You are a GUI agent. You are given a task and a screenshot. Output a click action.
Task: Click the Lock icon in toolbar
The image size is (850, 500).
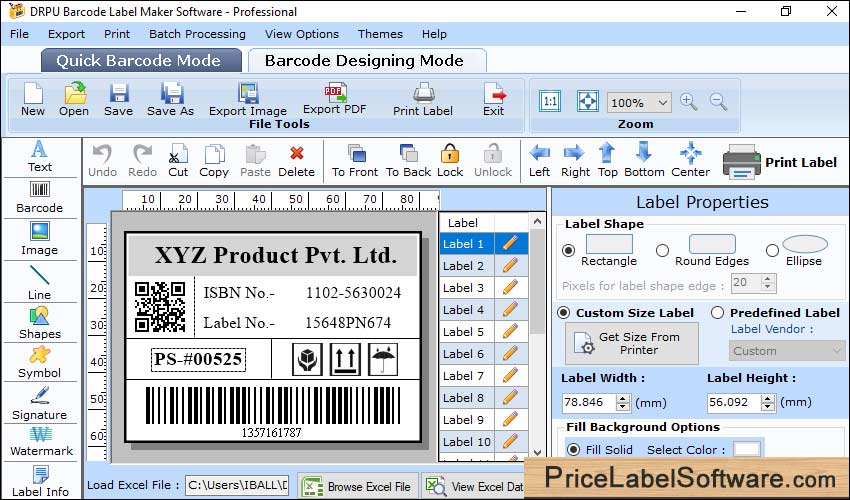[x=450, y=160]
